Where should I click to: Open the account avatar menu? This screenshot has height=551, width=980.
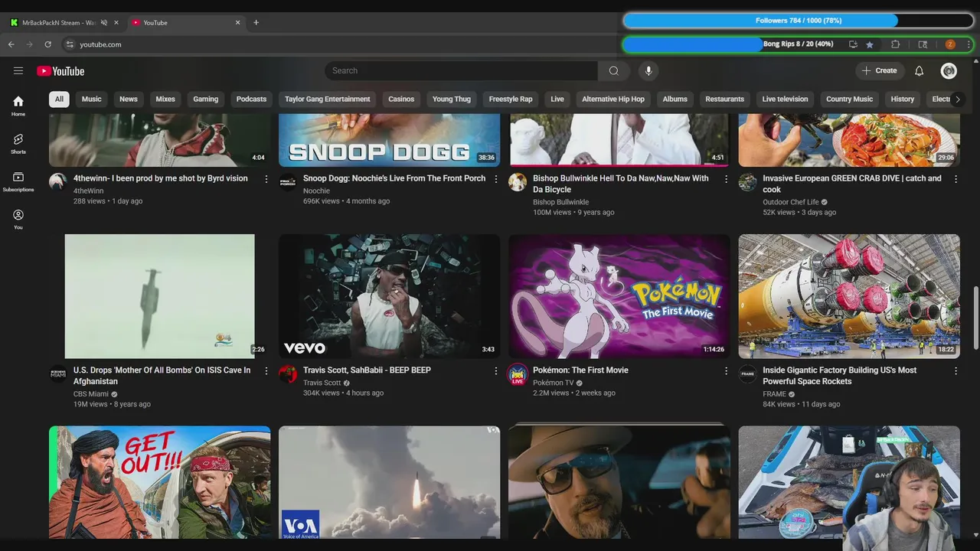tap(949, 70)
